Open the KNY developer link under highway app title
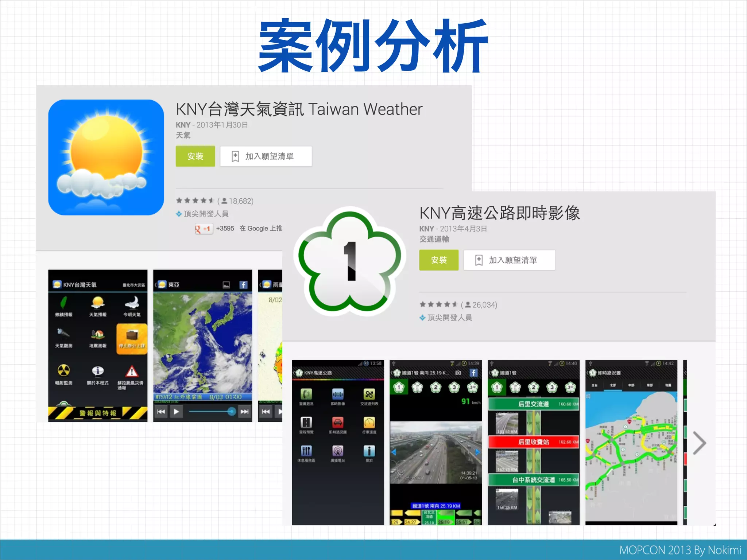 (x=426, y=229)
